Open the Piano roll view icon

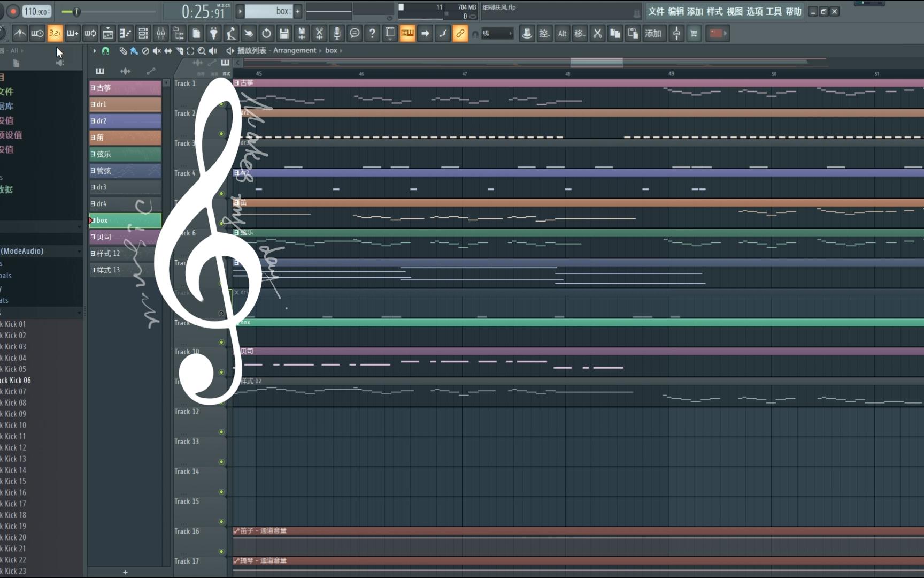126,34
